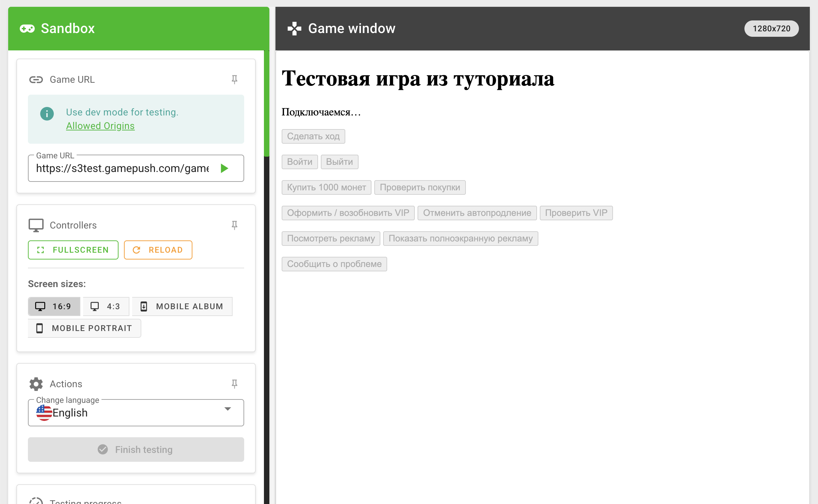
Task: Click the info icon in dev mode notice
Action: point(47,114)
